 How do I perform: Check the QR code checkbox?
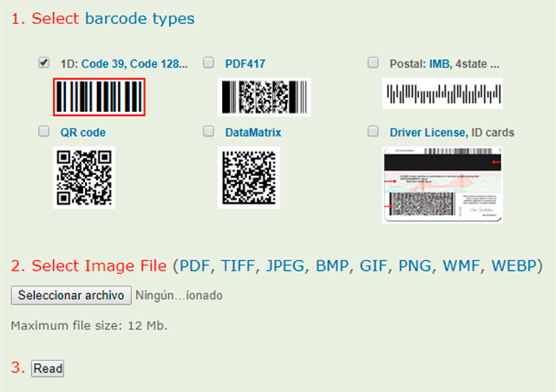tap(43, 132)
